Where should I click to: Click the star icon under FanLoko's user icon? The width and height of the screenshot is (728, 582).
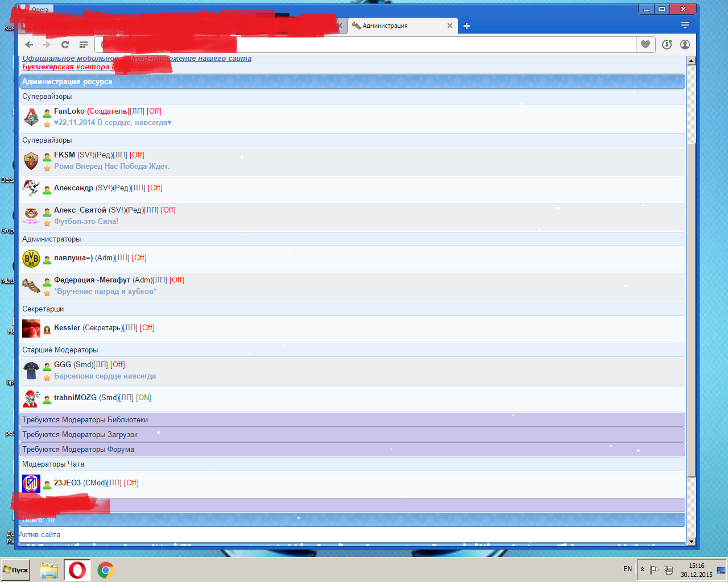click(x=47, y=124)
